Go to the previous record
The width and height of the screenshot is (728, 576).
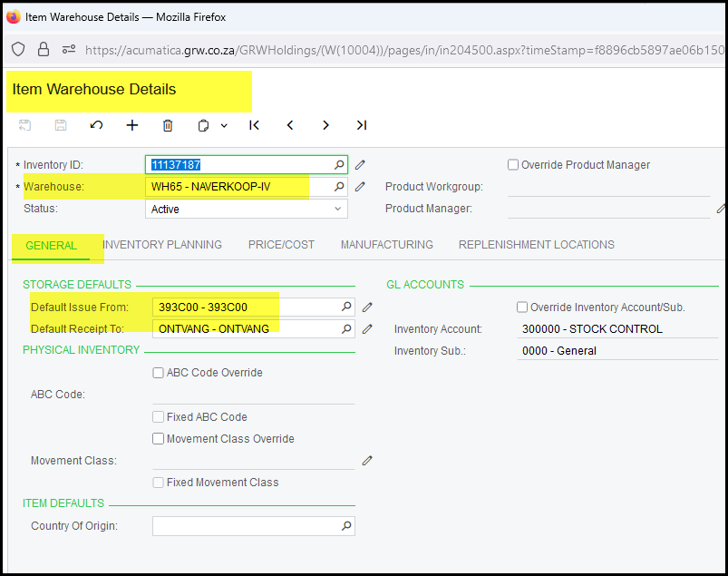coord(290,125)
